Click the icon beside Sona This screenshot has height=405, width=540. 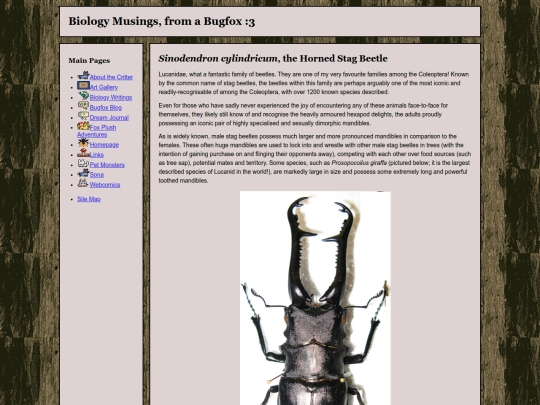[83, 173]
